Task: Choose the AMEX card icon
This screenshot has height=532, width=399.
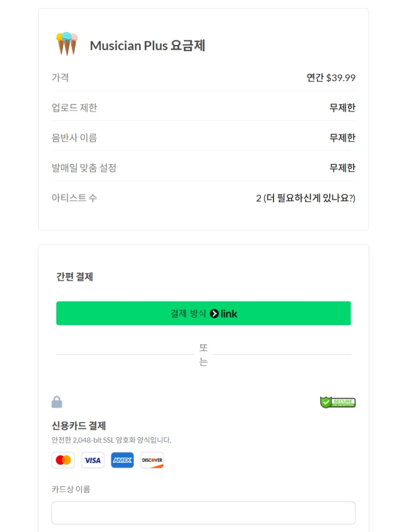Action: [x=122, y=460]
